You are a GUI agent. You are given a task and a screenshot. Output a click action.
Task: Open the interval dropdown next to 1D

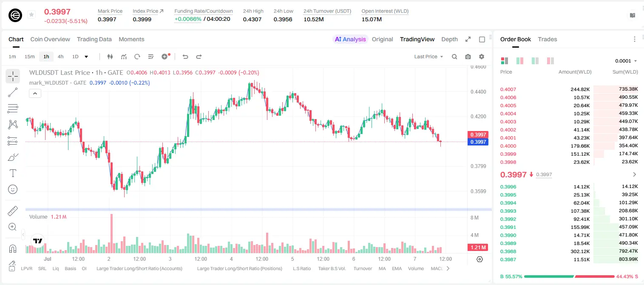86,57
